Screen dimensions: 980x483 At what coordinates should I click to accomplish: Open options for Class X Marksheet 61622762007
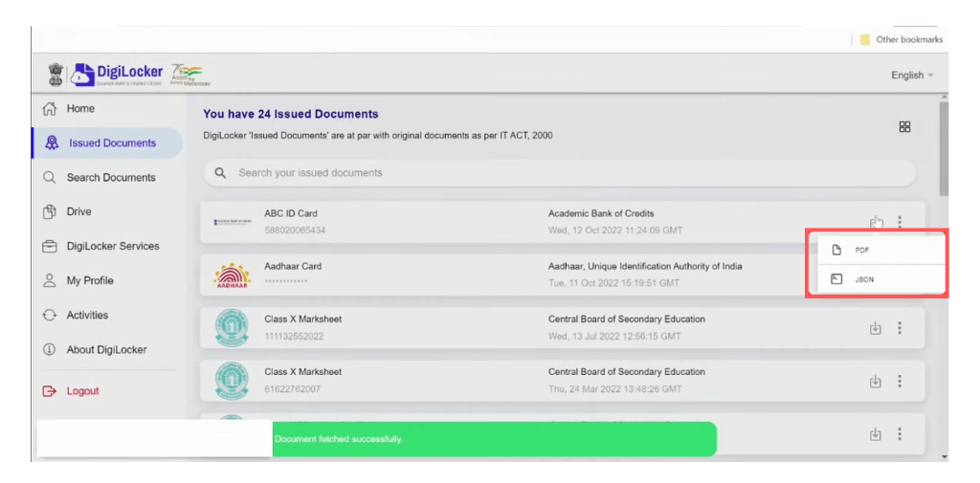tap(900, 382)
